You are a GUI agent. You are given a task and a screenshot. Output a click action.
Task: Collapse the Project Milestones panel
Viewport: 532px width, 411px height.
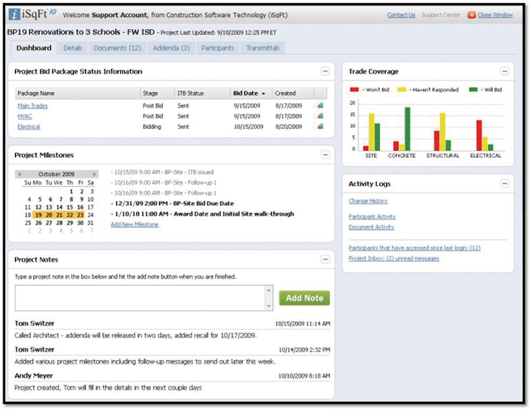(326, 155)
